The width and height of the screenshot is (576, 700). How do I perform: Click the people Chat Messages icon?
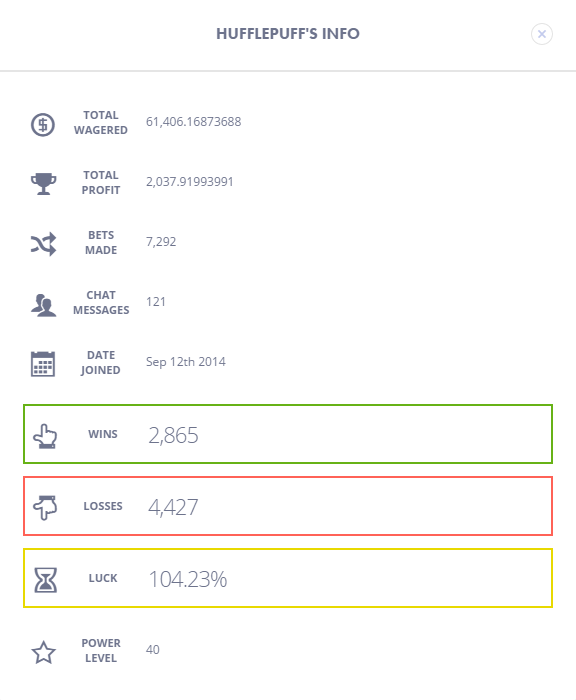pos(43,305)
